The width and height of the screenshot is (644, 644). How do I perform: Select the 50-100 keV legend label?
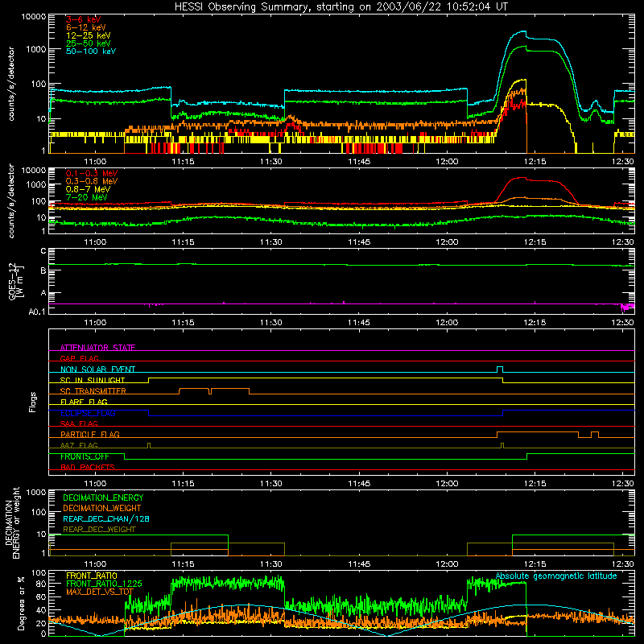pos(91,52)
